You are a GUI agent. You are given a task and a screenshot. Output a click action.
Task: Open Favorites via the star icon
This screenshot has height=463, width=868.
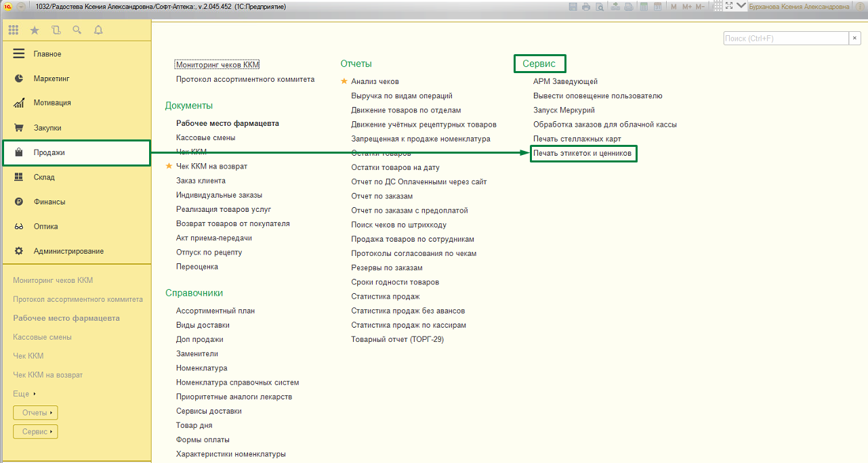(35, 30)
